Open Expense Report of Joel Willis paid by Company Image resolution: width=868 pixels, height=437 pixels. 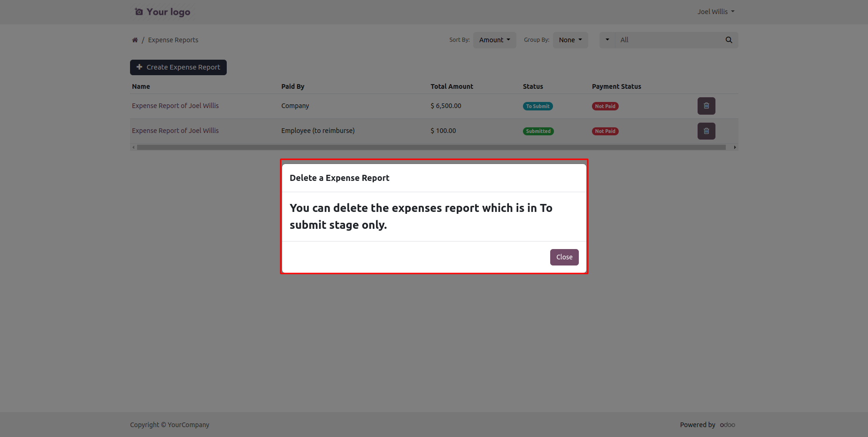[175, 106]
